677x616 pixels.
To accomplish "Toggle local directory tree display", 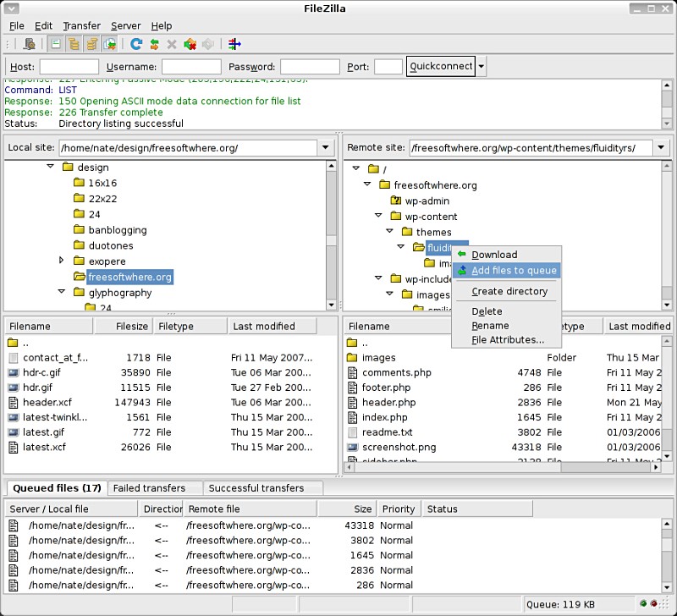I will point(74,44).
